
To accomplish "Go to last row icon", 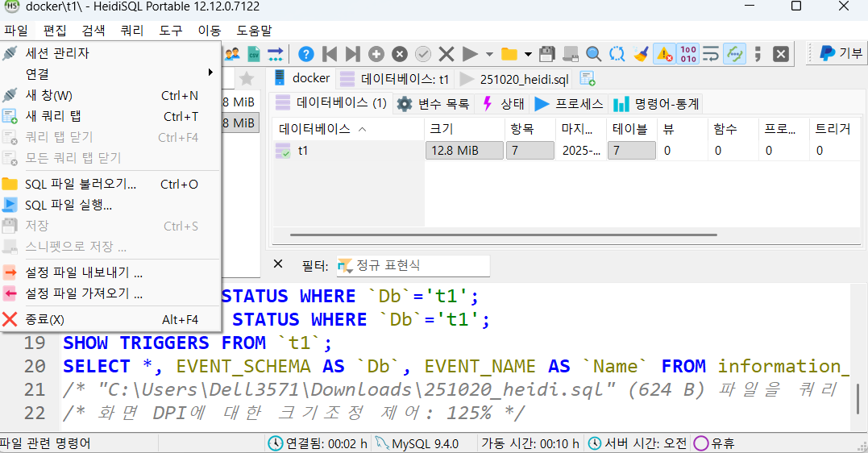I will click(353, 54).
